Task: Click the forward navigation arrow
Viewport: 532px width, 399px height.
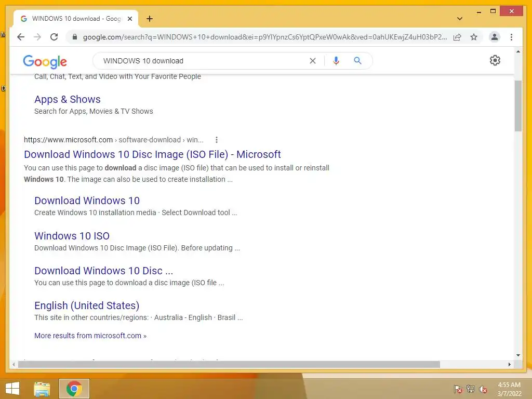Action: coord(37,37)
